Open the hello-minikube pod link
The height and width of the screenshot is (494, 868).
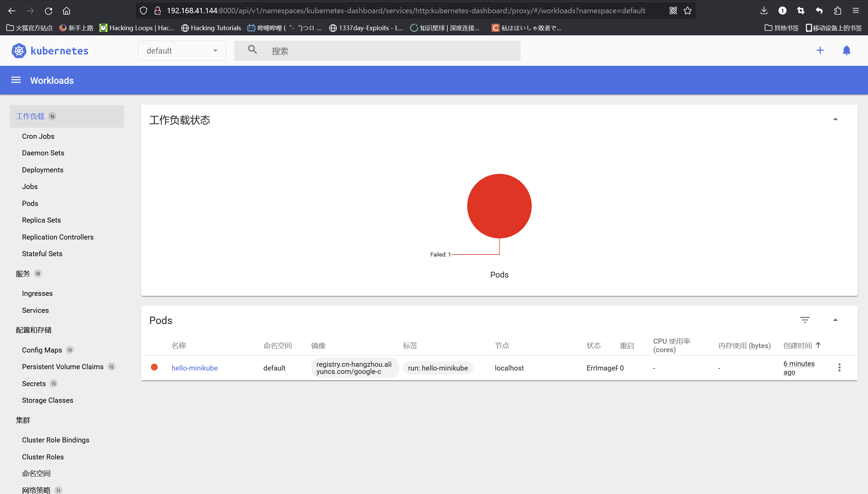click(194, 368)
